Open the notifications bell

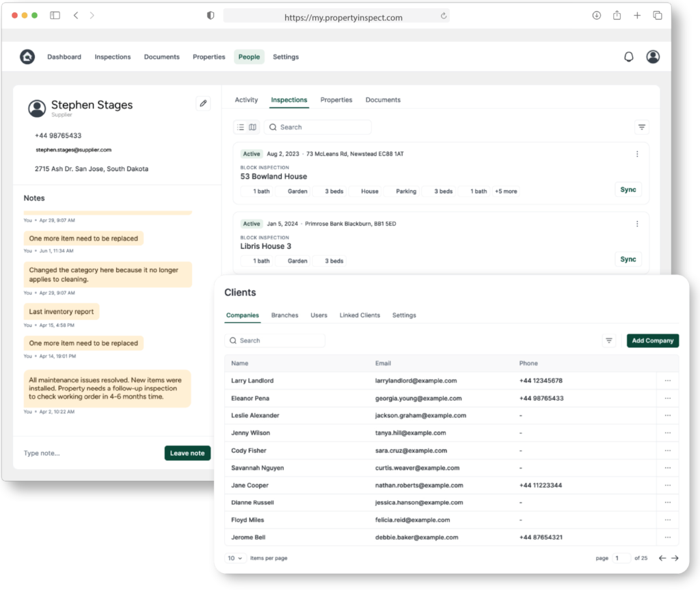tap(629, 57)
